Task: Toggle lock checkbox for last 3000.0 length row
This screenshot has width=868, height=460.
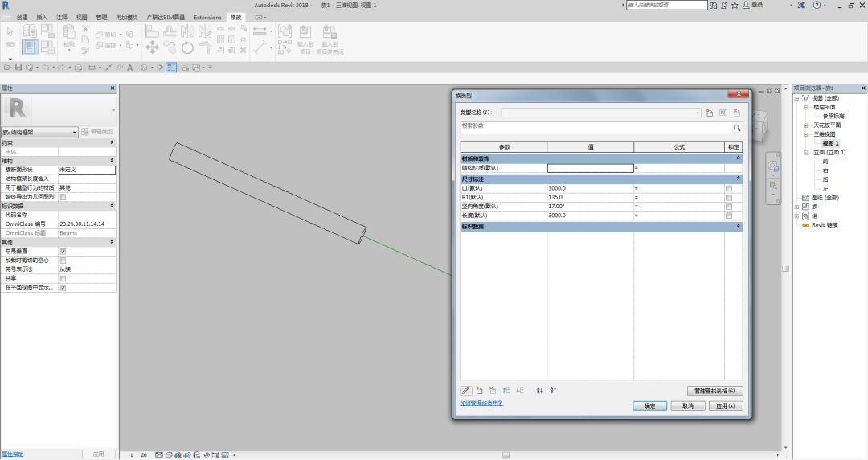Action: [x=729, y=215]
